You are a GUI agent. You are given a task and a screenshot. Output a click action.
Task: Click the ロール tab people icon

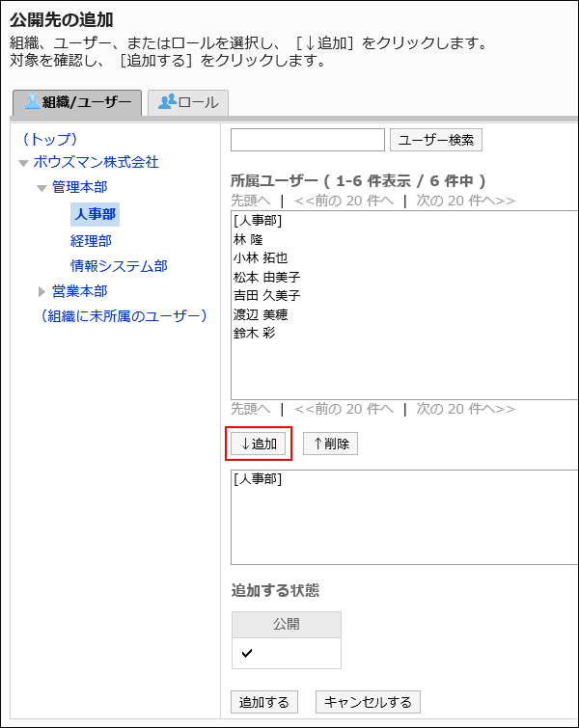pyautogui.click(x=167, y=101)
